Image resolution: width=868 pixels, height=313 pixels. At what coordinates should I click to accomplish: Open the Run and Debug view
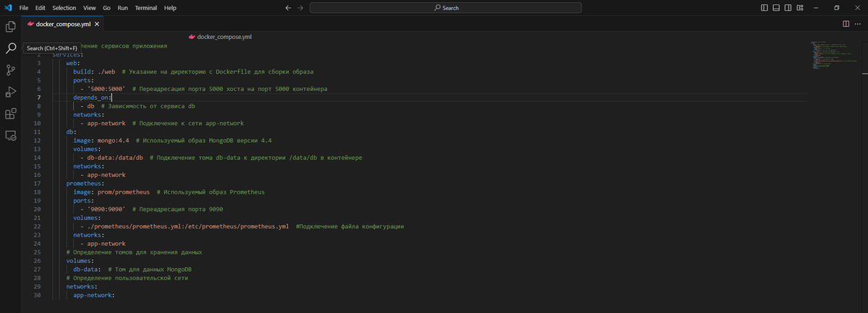[x=11, y=92]
